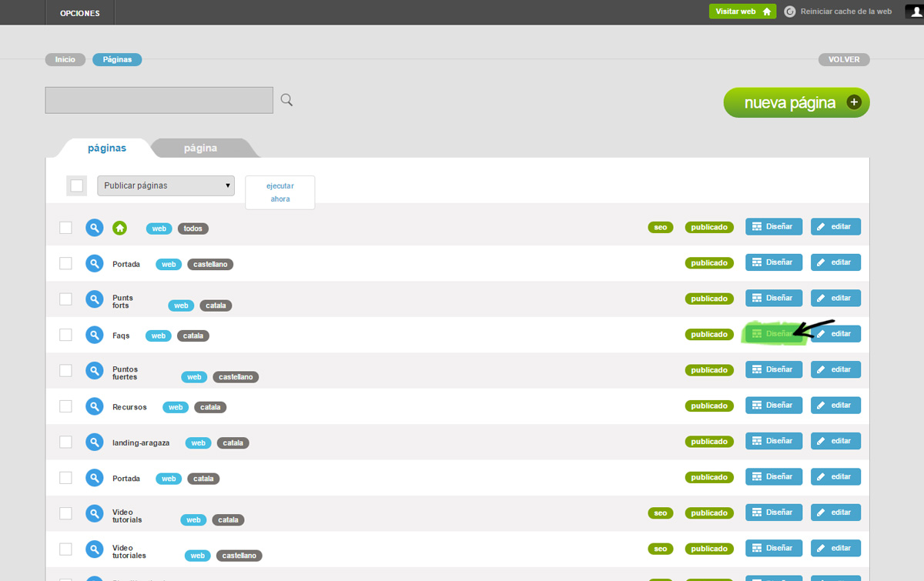924x581 pixels.
Task: Click the ejecutar ahora button
Action: click(x=280, y=192)
